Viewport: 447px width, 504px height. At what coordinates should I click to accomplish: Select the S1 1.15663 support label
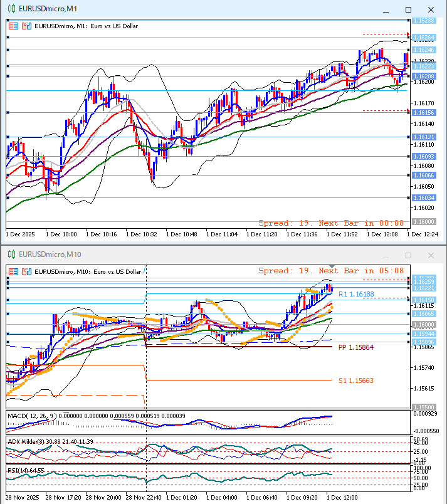356,381
